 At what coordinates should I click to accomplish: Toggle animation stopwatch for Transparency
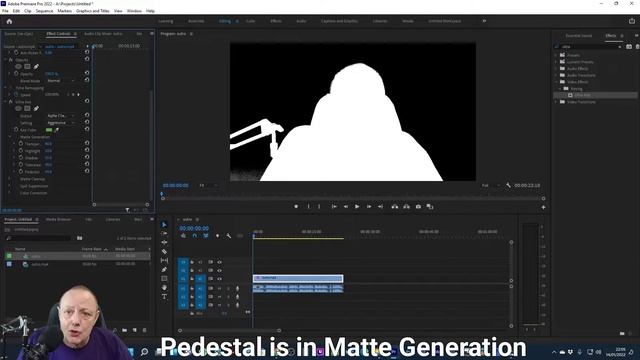click(21, 144)
